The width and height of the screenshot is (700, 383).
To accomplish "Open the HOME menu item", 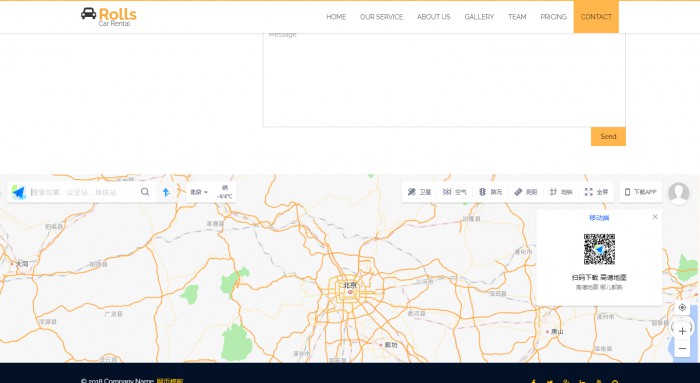I will coord(336,17).
